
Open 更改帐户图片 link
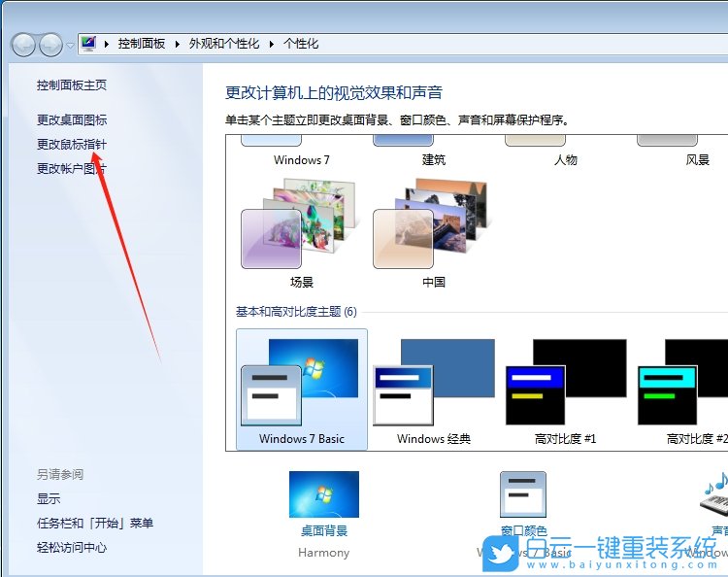[72, 168]
